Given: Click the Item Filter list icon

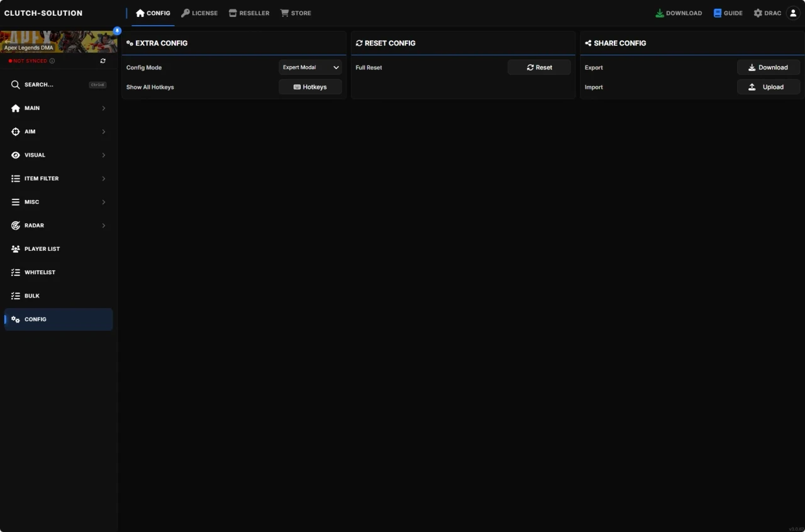Looking at the screenshot, I should click(x=15, y=179).
